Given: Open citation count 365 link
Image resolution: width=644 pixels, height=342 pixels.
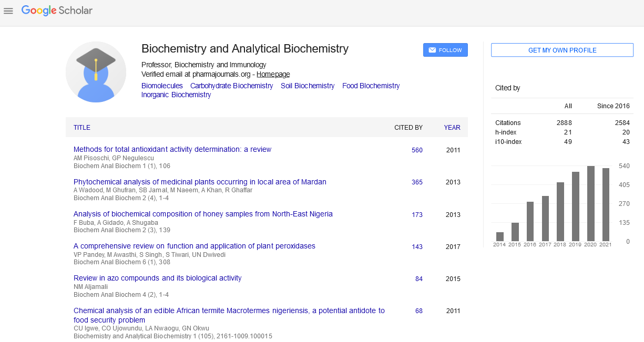Looking at the screenshot, I should (x=417, y=182).
